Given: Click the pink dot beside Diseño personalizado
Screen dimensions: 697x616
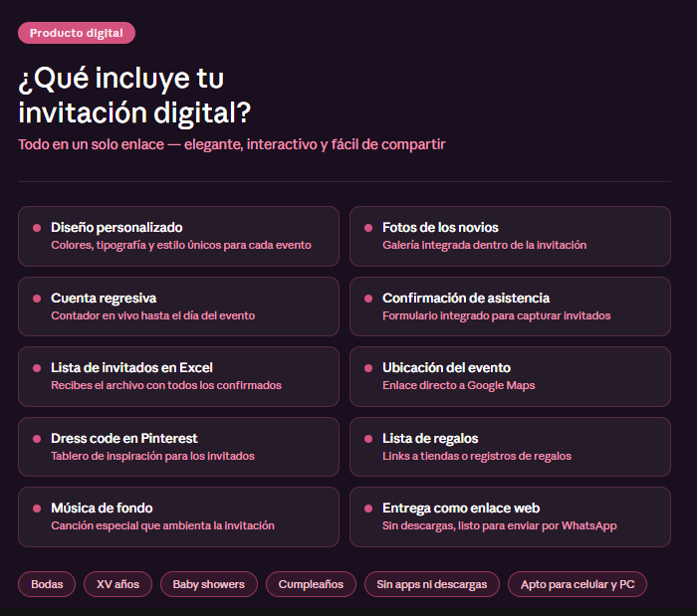Looking at the screenshot, I should coord(37,228).
